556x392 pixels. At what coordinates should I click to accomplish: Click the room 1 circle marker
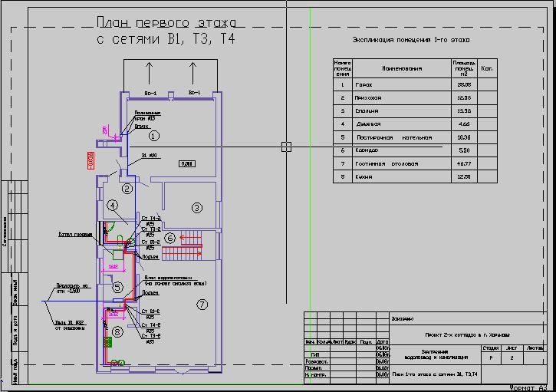coord(153,136)
